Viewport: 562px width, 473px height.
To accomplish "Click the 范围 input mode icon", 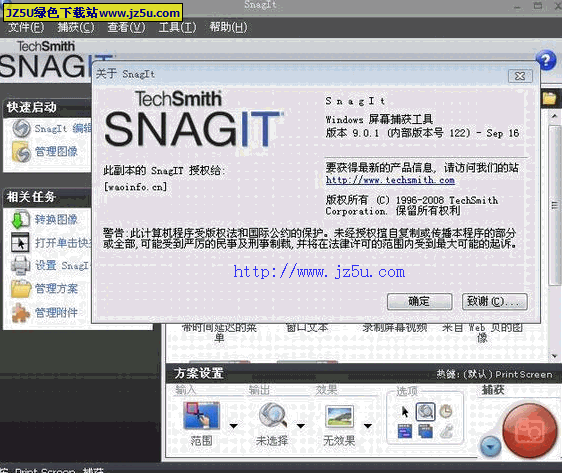I will click(x=201, y=416).
